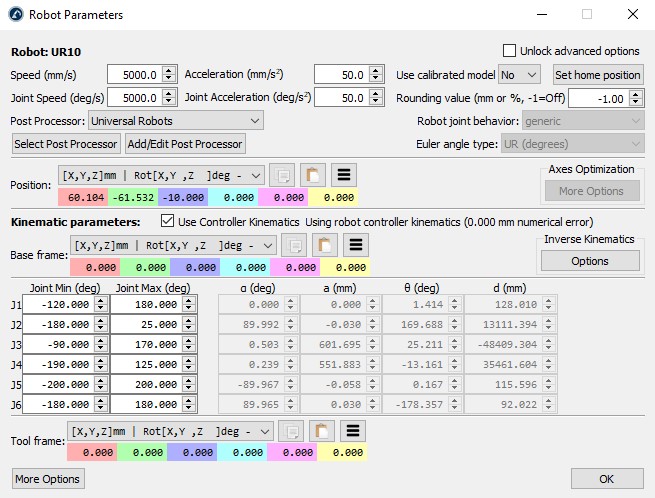Open the Post Processor dropdown
The height and width of the screenshot is (498, 655).
[176, 121]
